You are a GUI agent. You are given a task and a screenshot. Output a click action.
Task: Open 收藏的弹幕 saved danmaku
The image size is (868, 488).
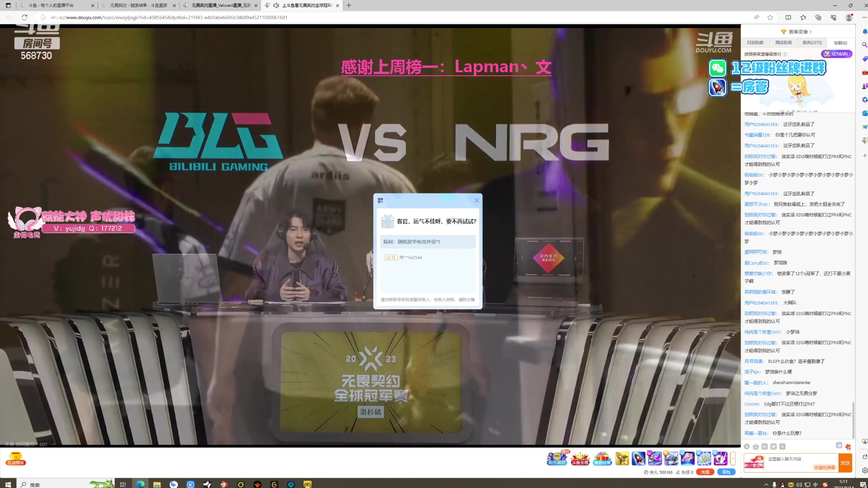(x=825, y=468)
